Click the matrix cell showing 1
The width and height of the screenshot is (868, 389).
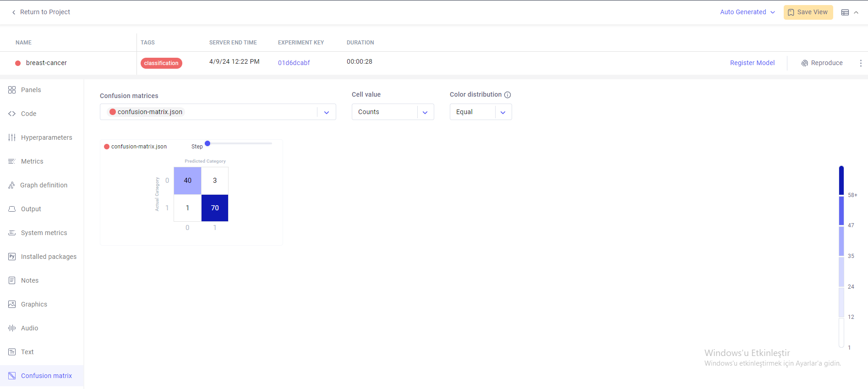187,208
